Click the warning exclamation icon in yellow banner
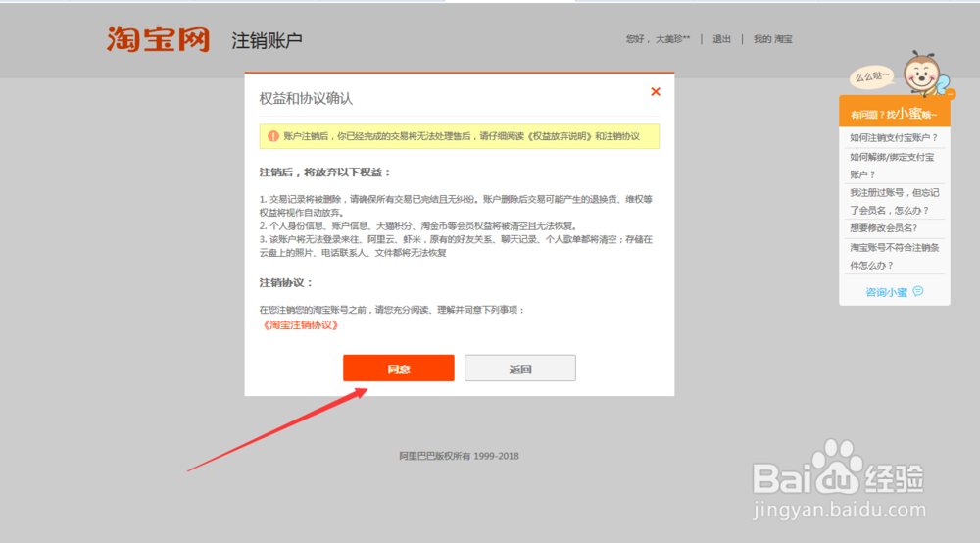 273,136
